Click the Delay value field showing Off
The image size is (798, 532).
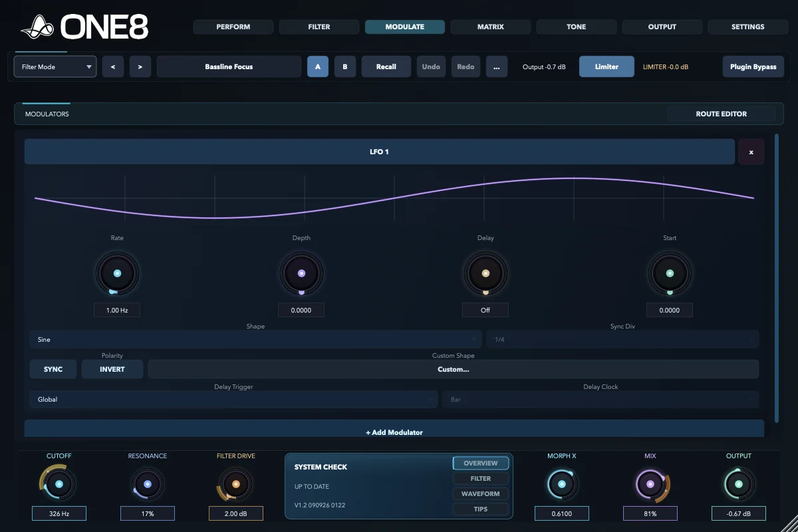click(485, 310)
